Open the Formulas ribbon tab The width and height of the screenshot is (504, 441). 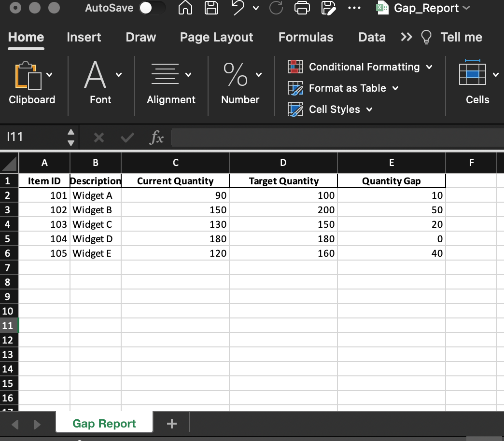(306, 37)
